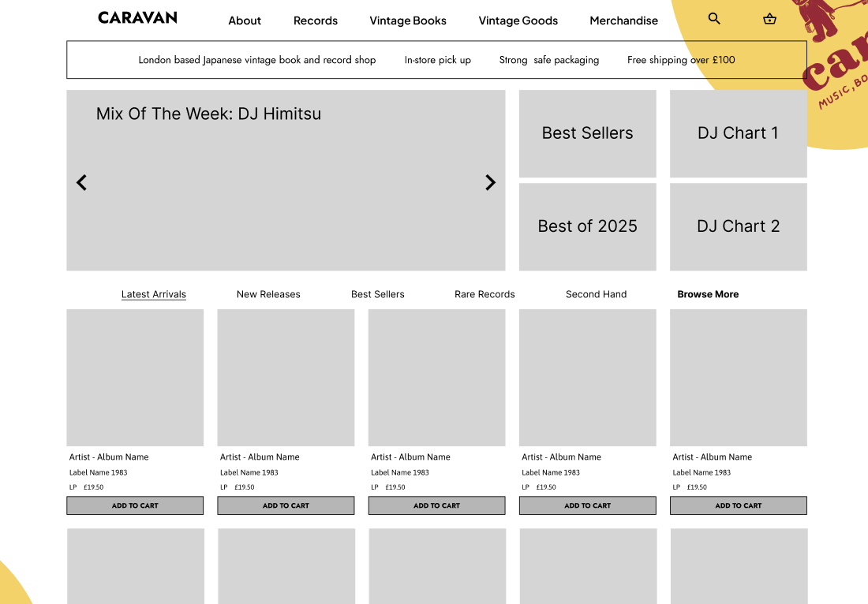Switch to the Rare Records tab

(485, 294)
